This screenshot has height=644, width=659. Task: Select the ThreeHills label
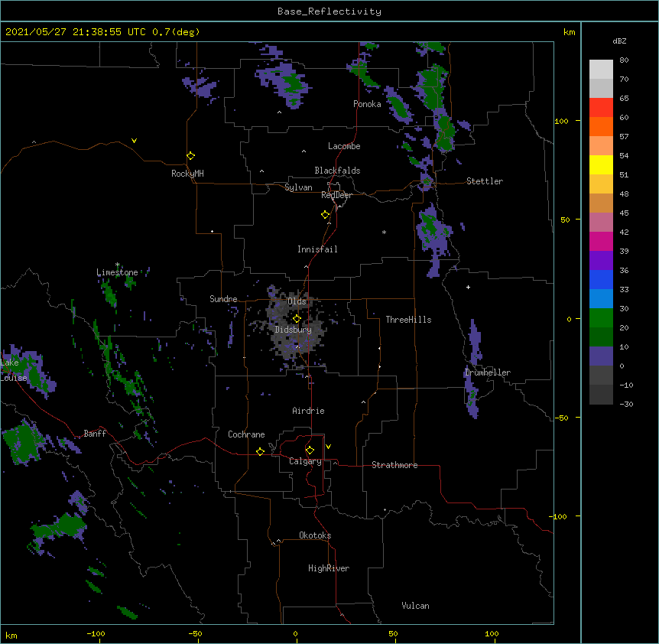pos(408,320)
